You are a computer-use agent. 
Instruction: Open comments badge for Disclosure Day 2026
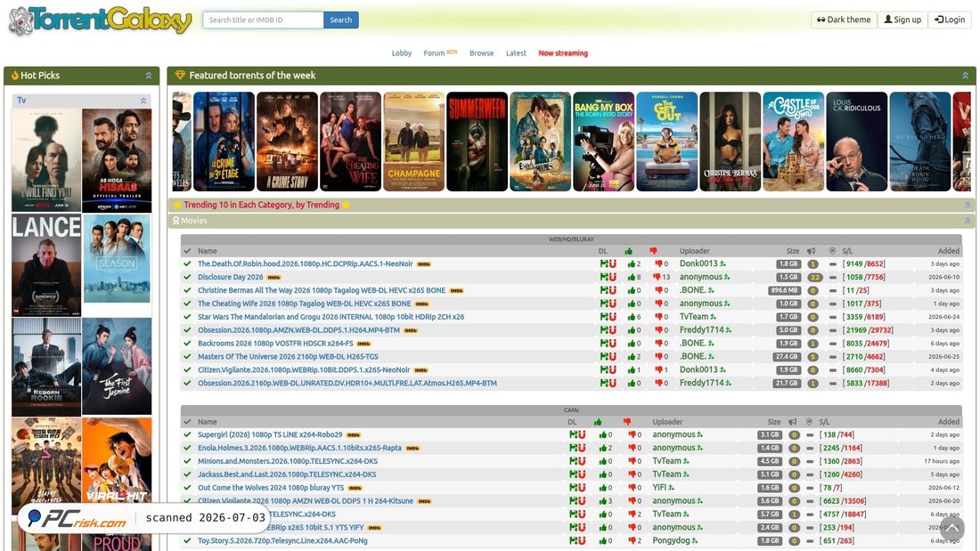click(813, 278)
